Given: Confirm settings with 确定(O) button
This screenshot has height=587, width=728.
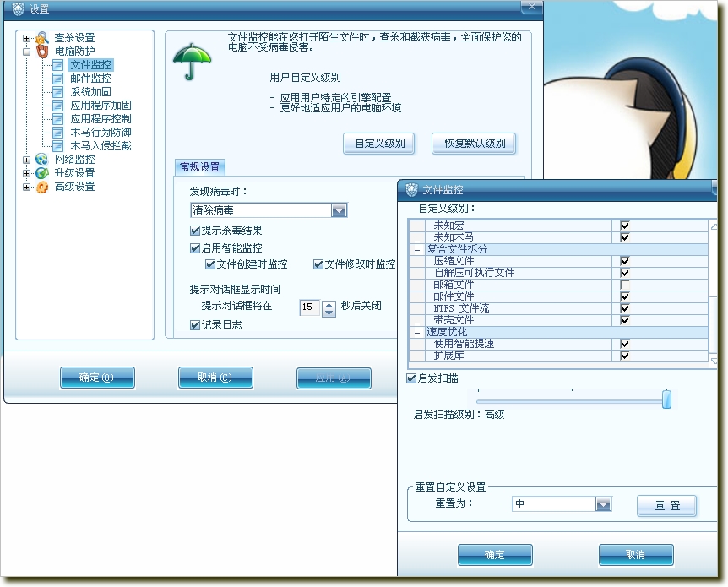Looking at the screenshot, I should (x=97, y=378).
